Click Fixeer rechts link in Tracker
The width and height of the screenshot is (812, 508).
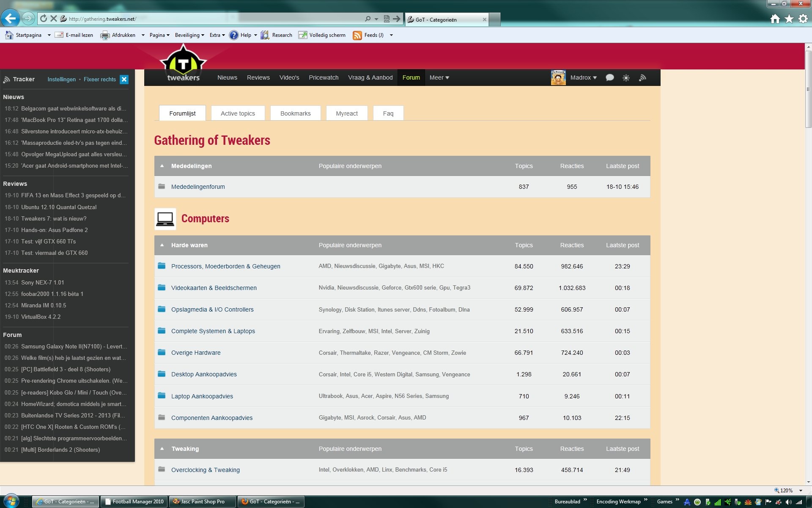tap(99, 80)
